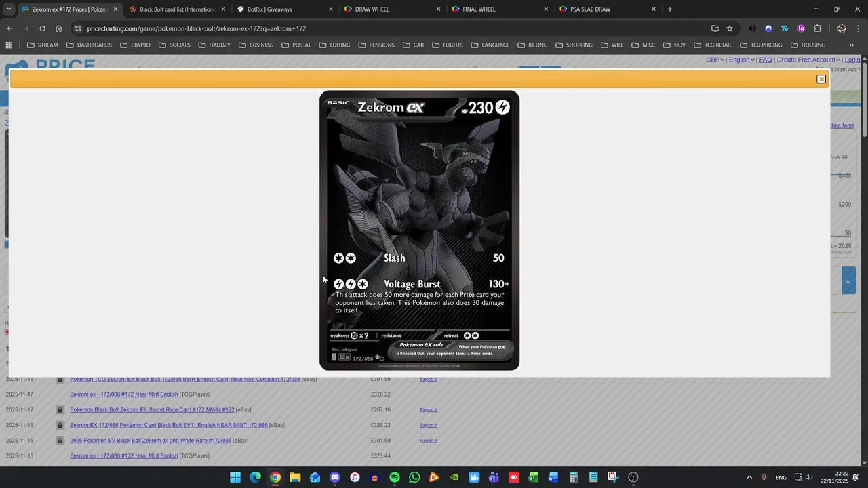Open the 7TV extension
Viewport: 868px width, 488px height.
[x=785, y=28]
